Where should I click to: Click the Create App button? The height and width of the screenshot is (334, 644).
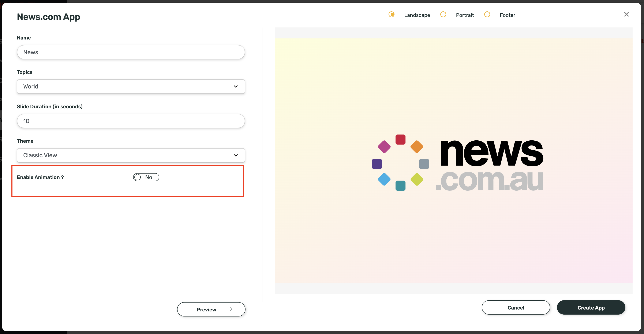(x=591, y=308)
